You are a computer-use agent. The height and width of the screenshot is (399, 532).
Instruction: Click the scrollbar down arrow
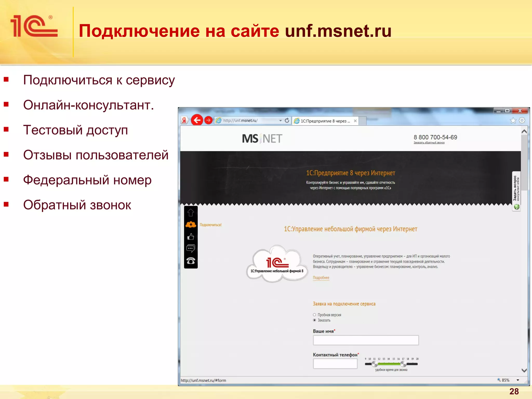click(x=524, y=370)
